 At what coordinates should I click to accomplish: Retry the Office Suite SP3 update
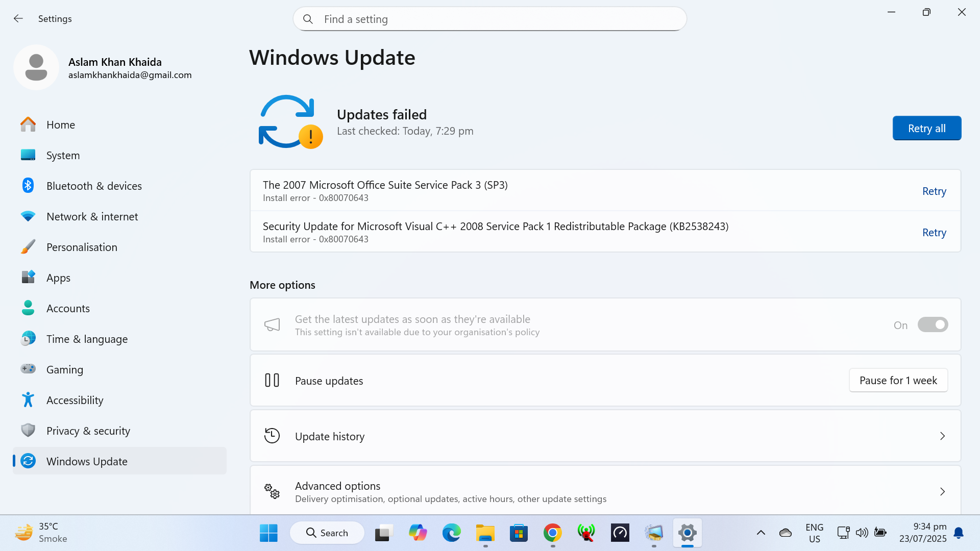pos(934,191)
